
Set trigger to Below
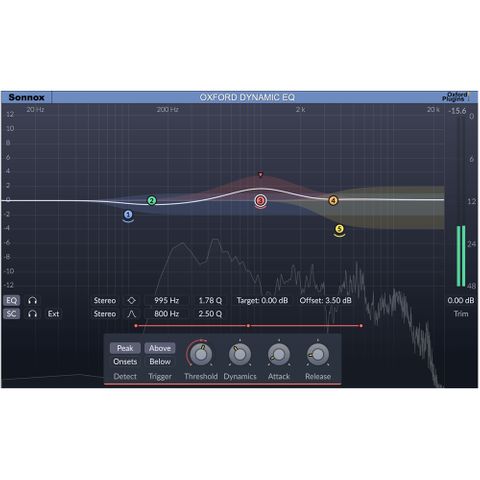coord(160,362)
